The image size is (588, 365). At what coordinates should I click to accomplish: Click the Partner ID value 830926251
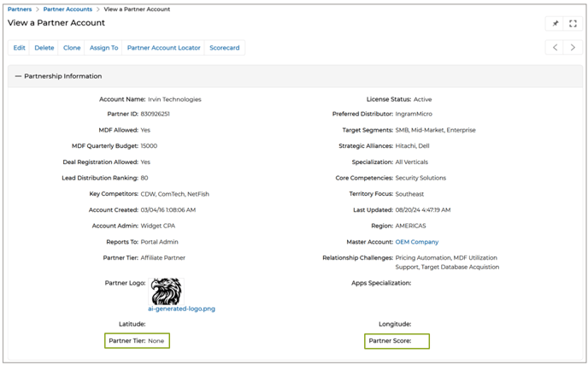155,115
